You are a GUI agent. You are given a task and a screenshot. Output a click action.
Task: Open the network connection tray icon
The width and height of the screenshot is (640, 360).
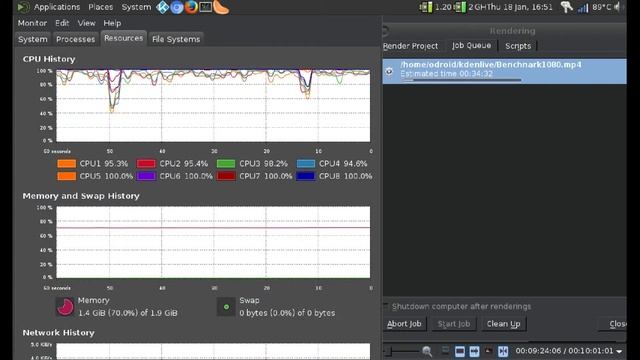pyautogui.click(x=567, y=7)
